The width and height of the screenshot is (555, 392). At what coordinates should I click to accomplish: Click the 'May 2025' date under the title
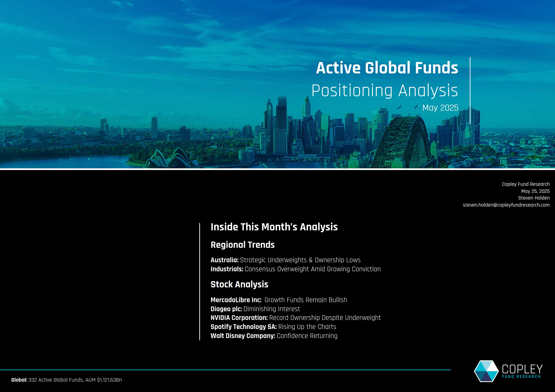tap(440, 108)
